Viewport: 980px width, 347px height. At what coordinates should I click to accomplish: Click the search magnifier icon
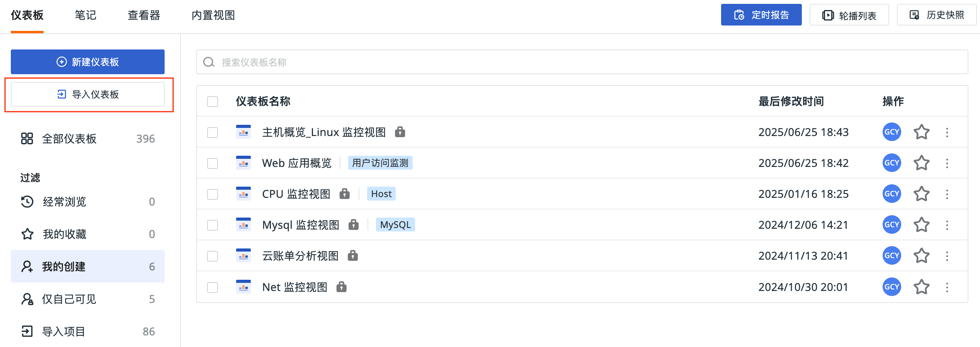coord(209,62)
